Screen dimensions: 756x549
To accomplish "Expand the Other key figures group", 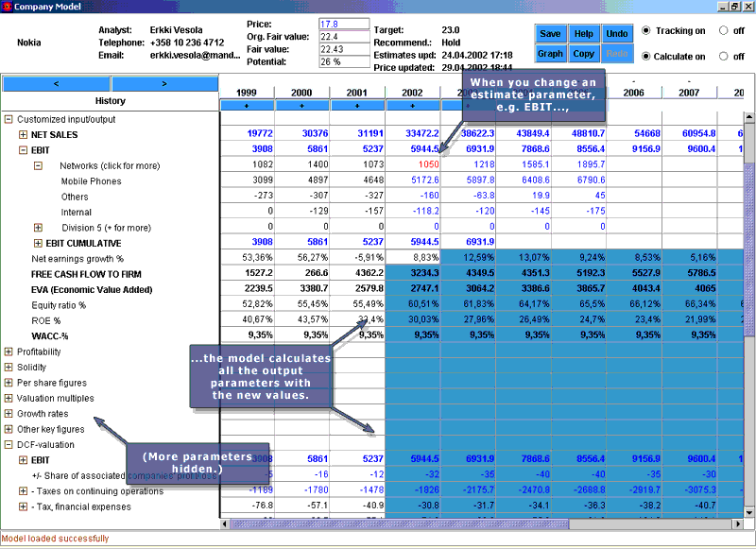I will click(9, 429).
